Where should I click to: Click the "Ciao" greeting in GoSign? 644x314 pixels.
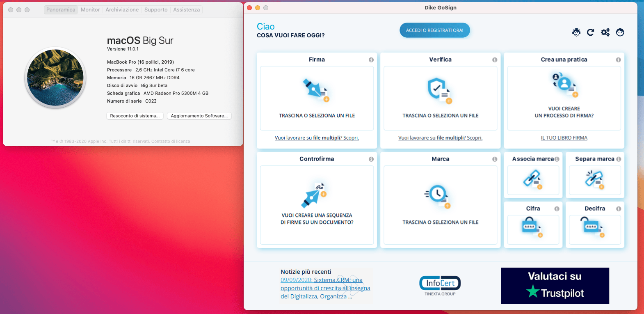[x=265, y=27]
